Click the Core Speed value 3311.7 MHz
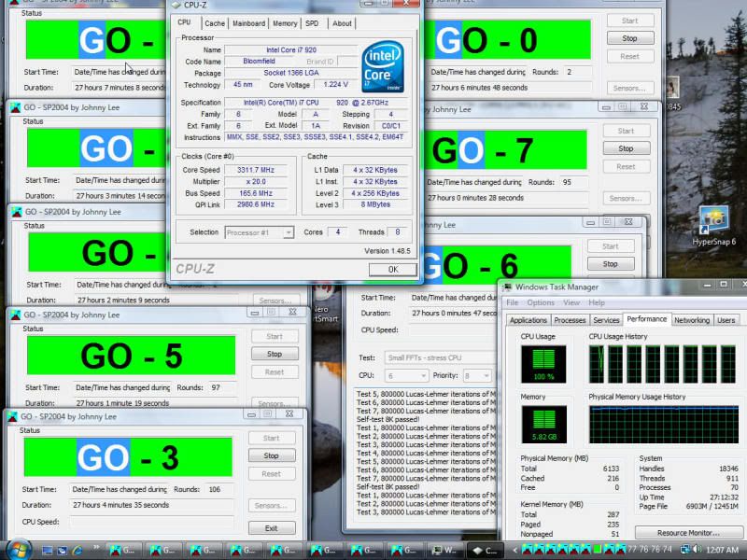This screenshot has height=560, width=747. [255, 170]
